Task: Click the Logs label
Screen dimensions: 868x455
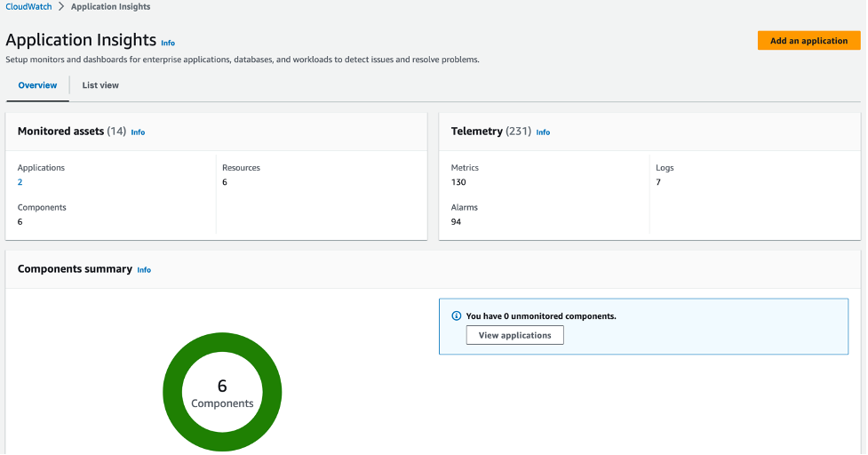Action: (x=665, y=168)
